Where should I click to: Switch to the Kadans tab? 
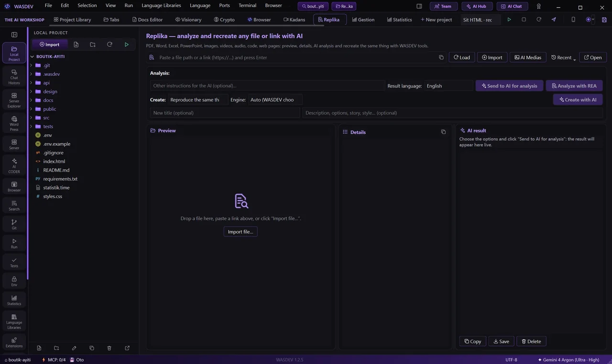pos(294,20)
